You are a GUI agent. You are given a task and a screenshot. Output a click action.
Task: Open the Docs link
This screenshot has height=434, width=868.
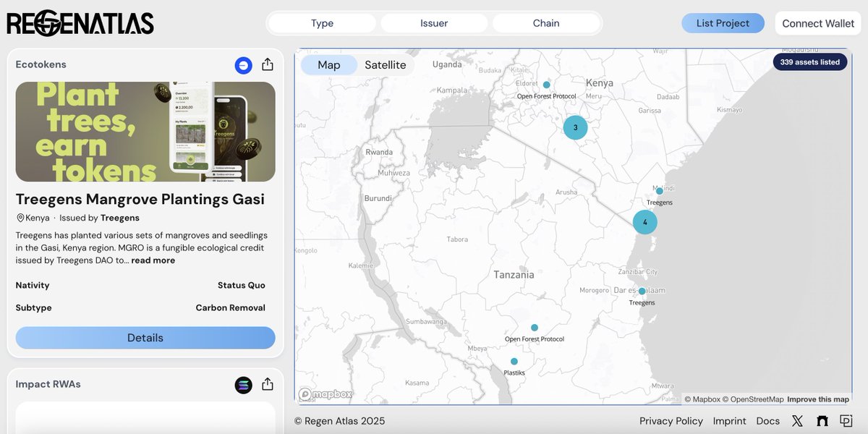[768, 421]
